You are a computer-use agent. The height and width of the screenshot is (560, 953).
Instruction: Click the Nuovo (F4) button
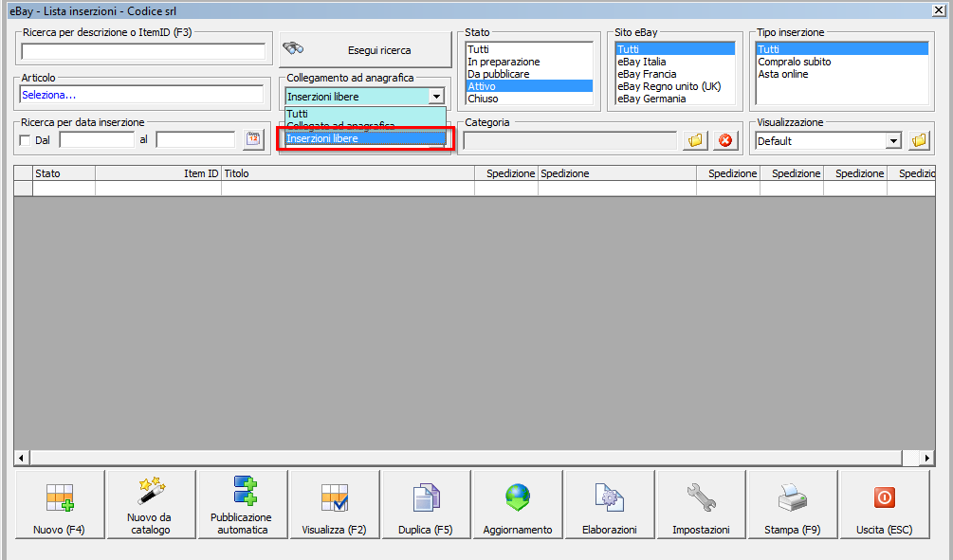(x=60, y=504)
